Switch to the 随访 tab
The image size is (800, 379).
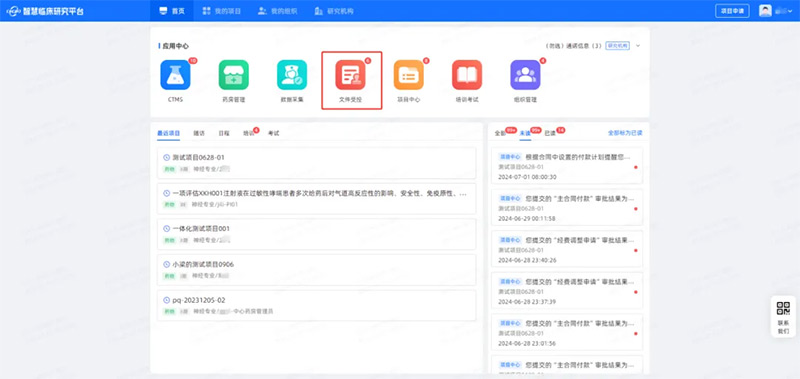[199, 133]
